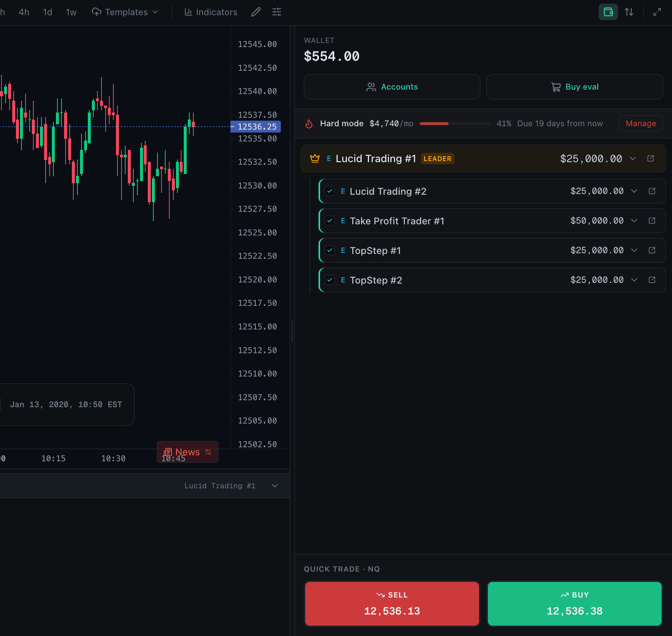
Task: Toggle the wallet panel icon
Action: click(x=608, y=12)
